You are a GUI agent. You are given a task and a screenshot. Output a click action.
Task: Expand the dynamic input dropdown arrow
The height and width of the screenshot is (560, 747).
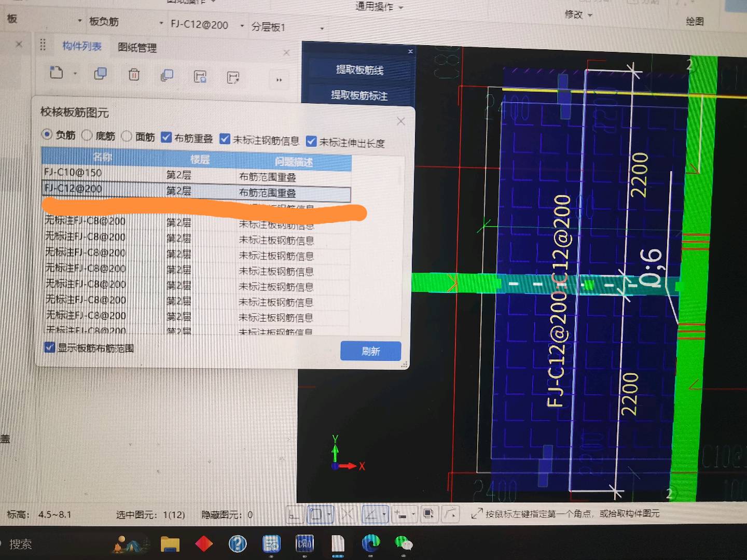(413, 514)
